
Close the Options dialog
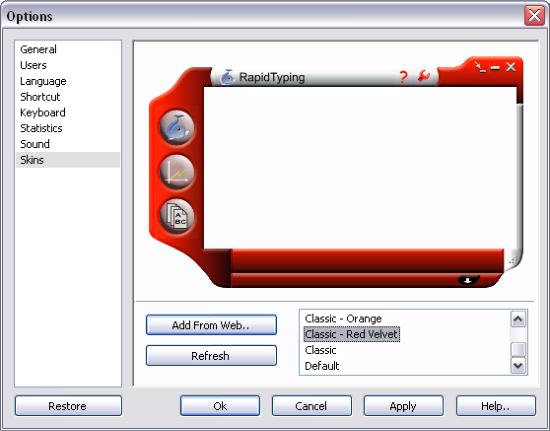pyautogui.click(x=534, y=16)
